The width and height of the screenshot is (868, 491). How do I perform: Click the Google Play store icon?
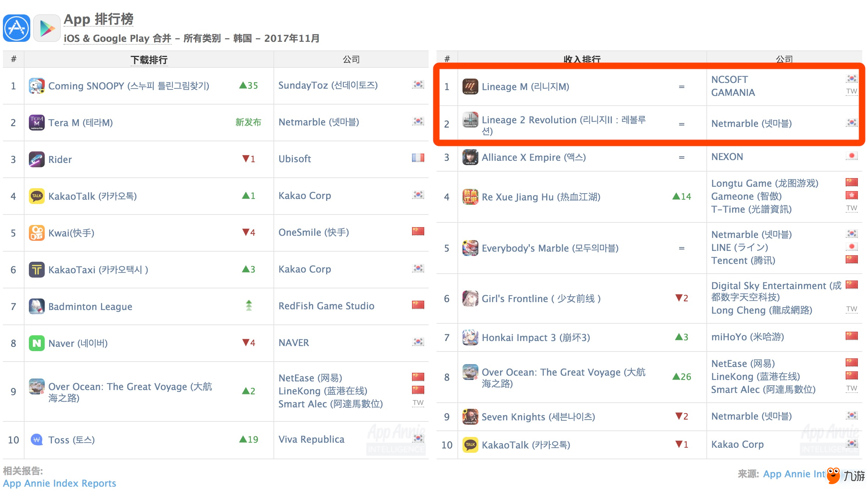pos(47,28)
